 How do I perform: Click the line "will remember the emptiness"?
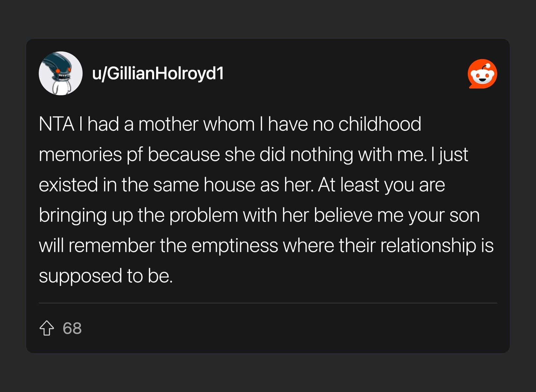[x=266, y=245]
